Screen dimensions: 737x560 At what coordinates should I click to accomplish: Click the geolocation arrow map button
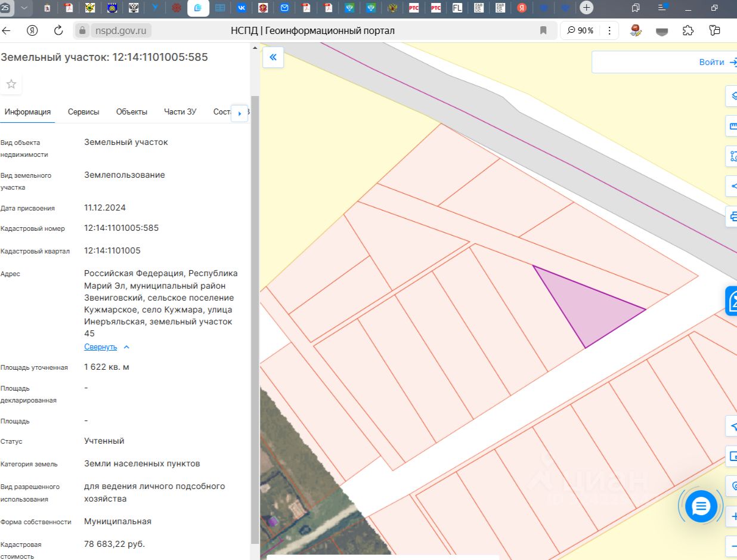732,426
